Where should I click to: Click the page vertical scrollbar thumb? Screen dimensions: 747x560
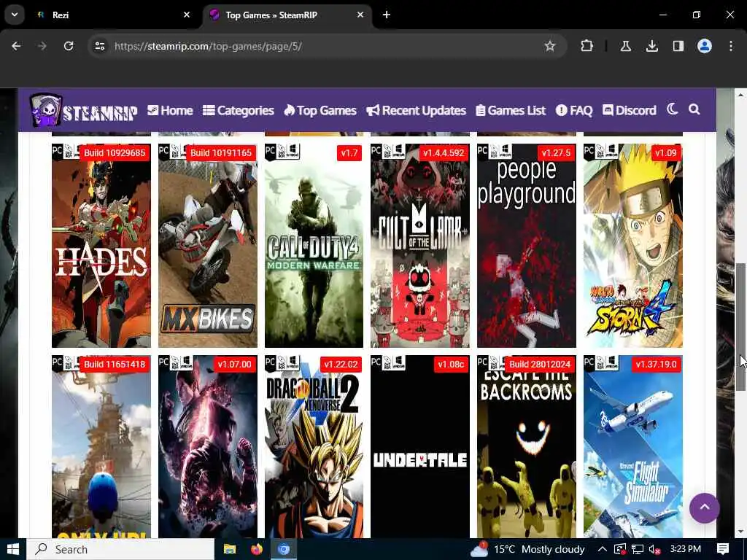coord(741,326)
